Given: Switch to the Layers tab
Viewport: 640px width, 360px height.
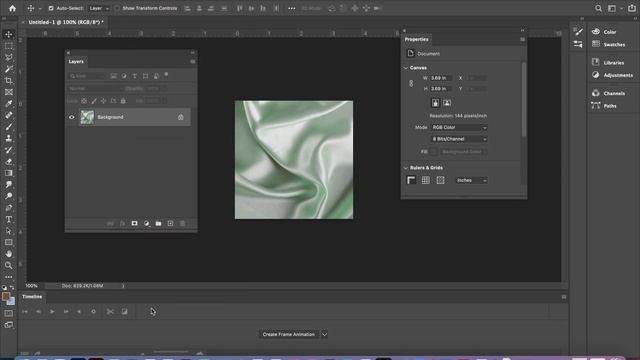Looking at the screenshot, I should pos(76,62).
